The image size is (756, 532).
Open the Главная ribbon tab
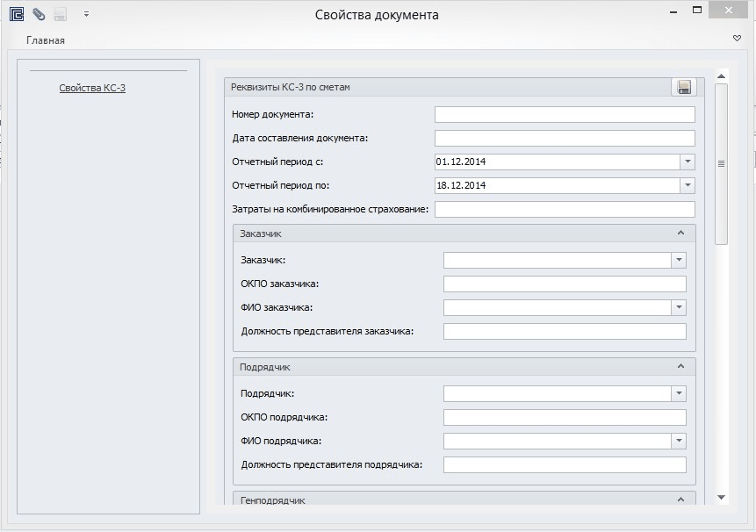point(46,40)
